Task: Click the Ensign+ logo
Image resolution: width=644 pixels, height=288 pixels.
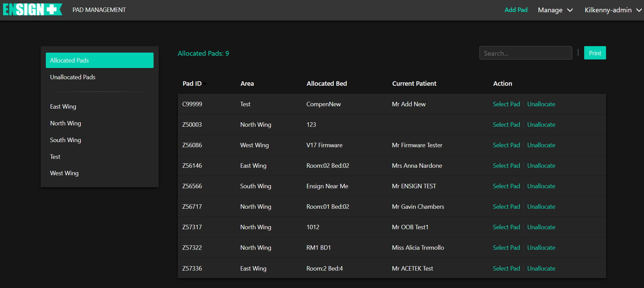Action: tap(32, 10)
